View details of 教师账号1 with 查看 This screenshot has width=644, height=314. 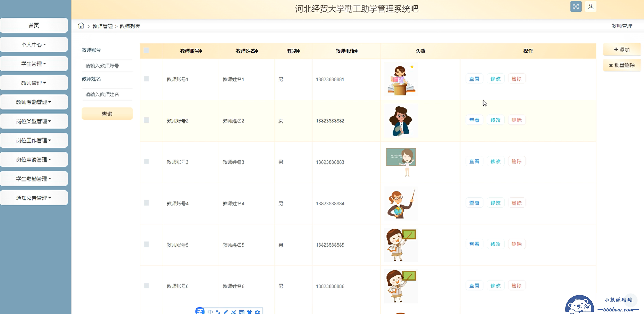pos(474,79)
